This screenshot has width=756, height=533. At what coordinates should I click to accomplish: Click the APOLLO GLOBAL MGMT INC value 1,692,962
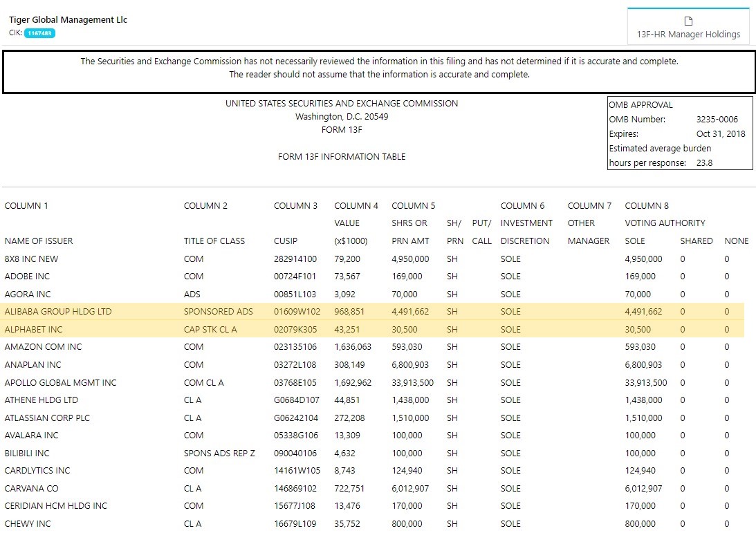[x=353, y=383]
